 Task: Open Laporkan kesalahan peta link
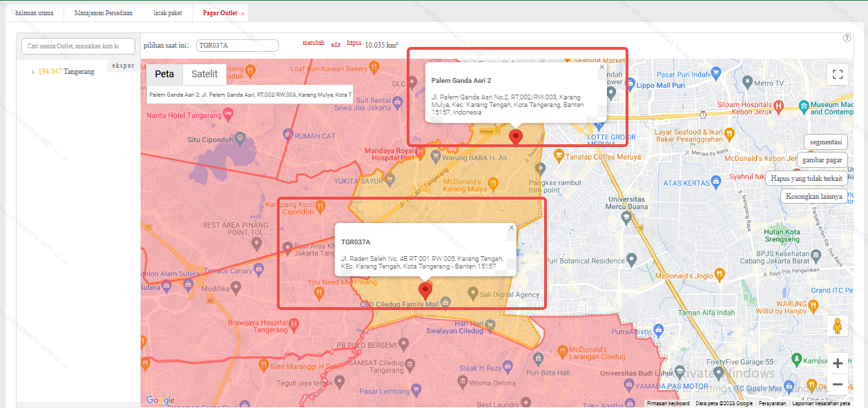821,403
